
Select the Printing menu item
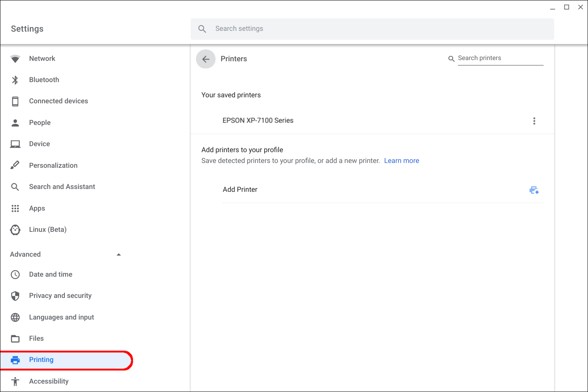pos(66,360)
